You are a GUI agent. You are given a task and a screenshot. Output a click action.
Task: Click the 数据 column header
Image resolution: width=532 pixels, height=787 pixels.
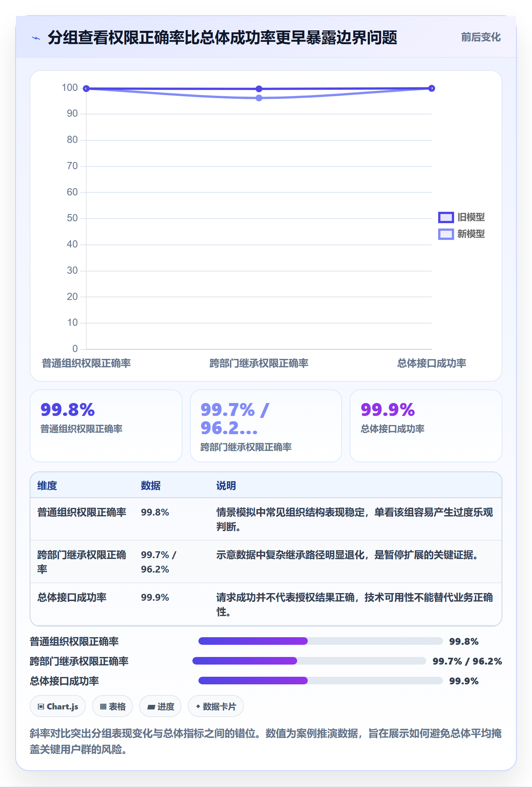pos(151,486)
